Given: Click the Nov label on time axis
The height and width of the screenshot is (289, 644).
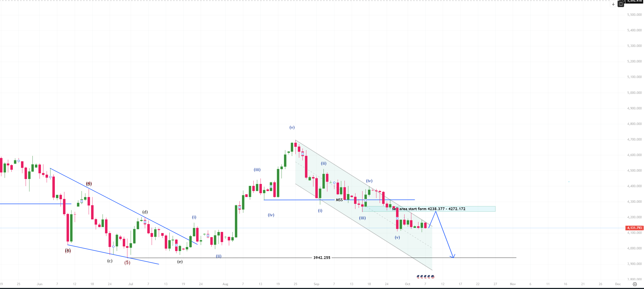Looking at the screenshot, I should coord(513,284).
